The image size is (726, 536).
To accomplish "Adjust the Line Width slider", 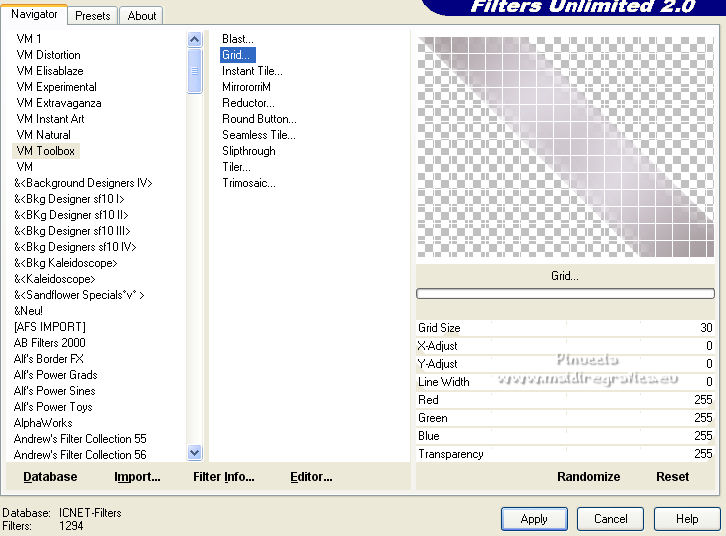I will coord(565,382).
